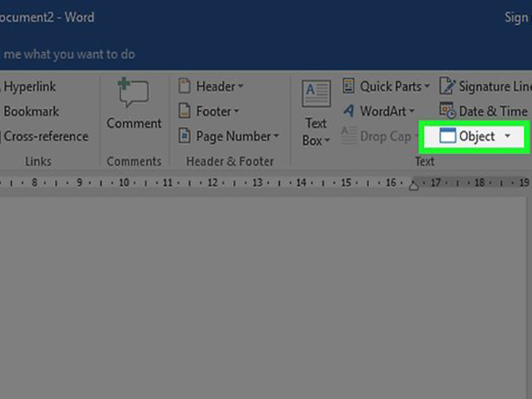Click the WordArt label
532x399 pixels.
pos(383,111)
